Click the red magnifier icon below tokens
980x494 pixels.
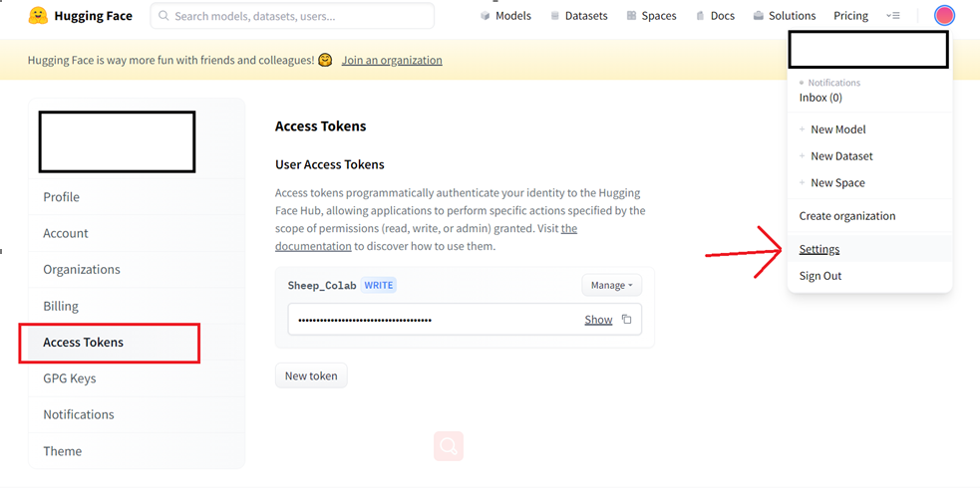click(448, 446)
